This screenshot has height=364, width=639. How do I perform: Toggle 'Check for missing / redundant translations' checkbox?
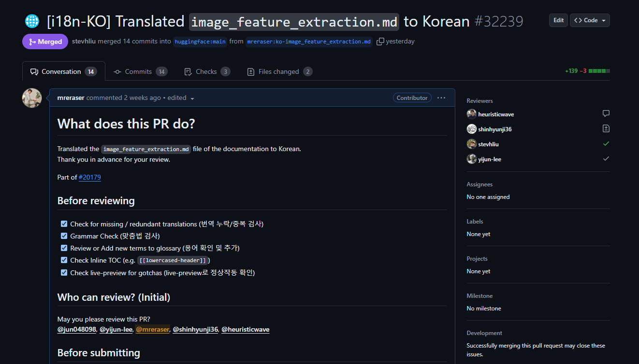(64, 224)
